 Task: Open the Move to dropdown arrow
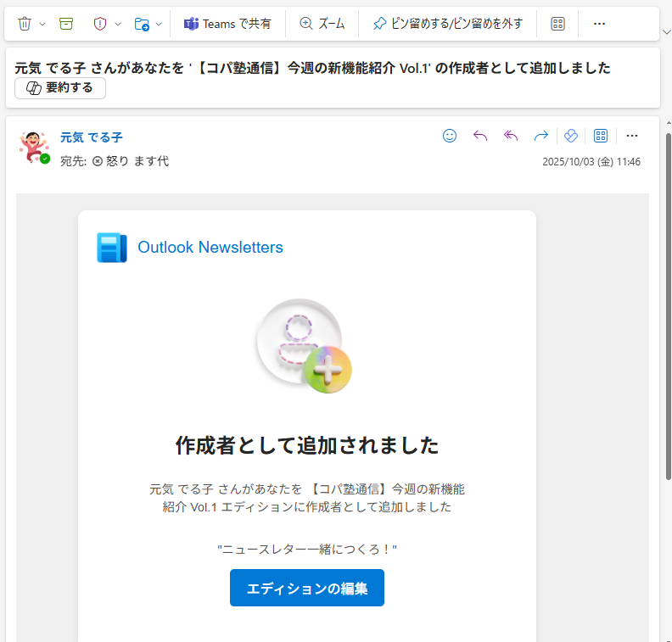tap(159, 24)
